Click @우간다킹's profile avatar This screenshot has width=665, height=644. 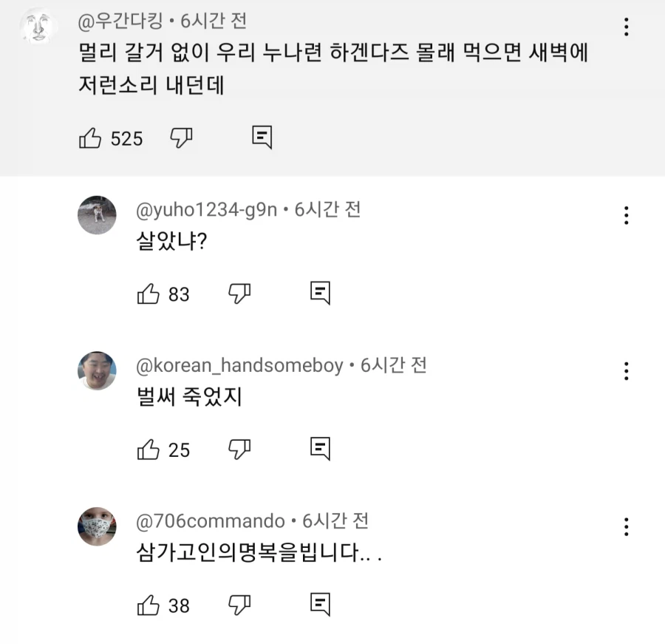tap(37, 27)
